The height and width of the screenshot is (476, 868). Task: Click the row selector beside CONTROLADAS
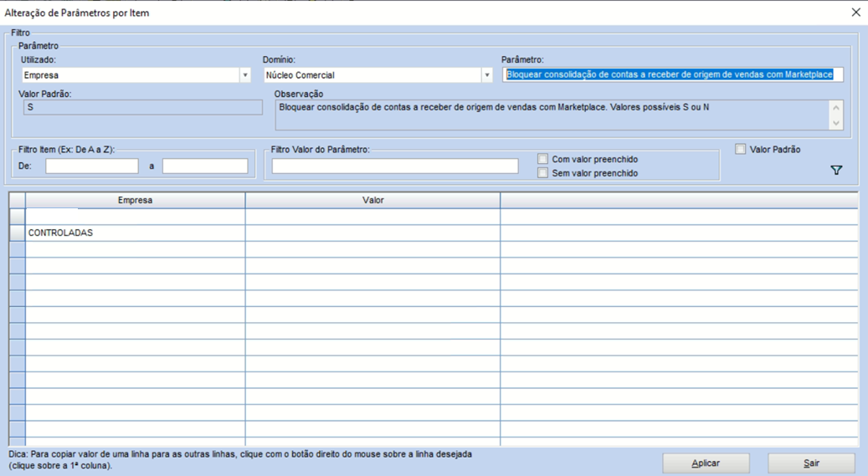click(17, 233)
